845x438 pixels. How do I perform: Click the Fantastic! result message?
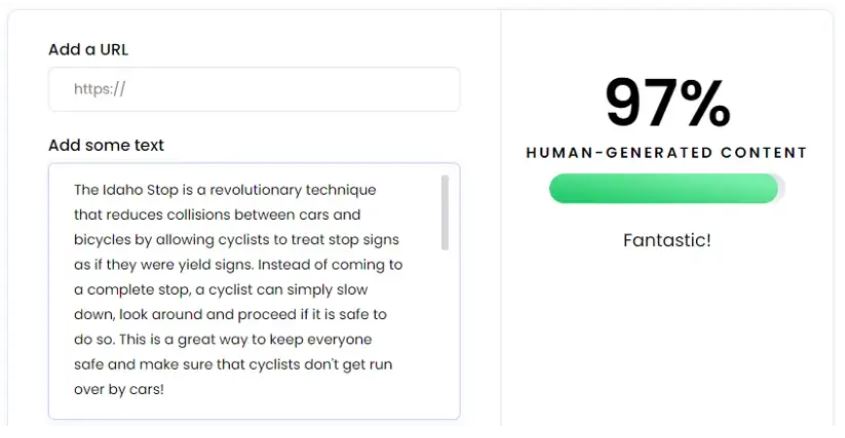point(667,240)
